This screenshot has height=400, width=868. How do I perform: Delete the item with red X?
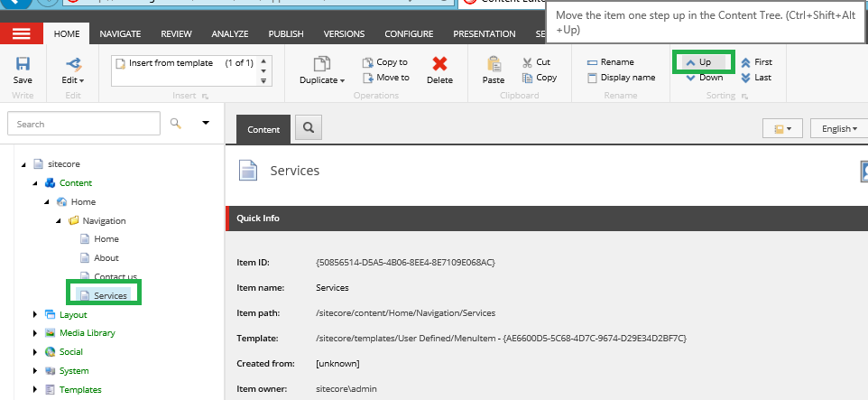[439, 70]
